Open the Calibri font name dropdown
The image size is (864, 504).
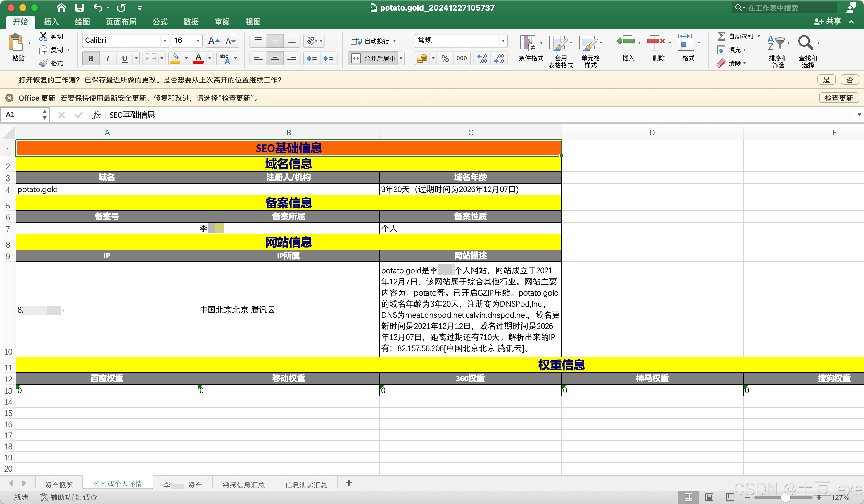(165, 41)
